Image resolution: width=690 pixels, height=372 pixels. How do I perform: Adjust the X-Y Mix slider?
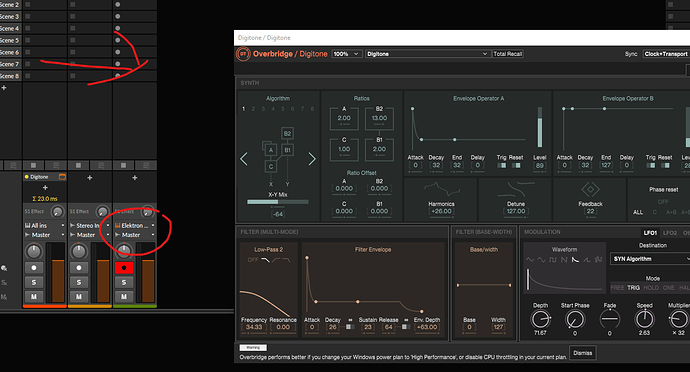(x=278, y=202)
